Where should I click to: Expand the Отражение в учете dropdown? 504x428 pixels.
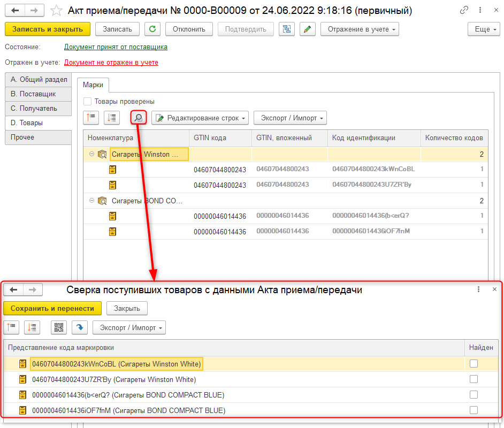[x=360, y=29]
